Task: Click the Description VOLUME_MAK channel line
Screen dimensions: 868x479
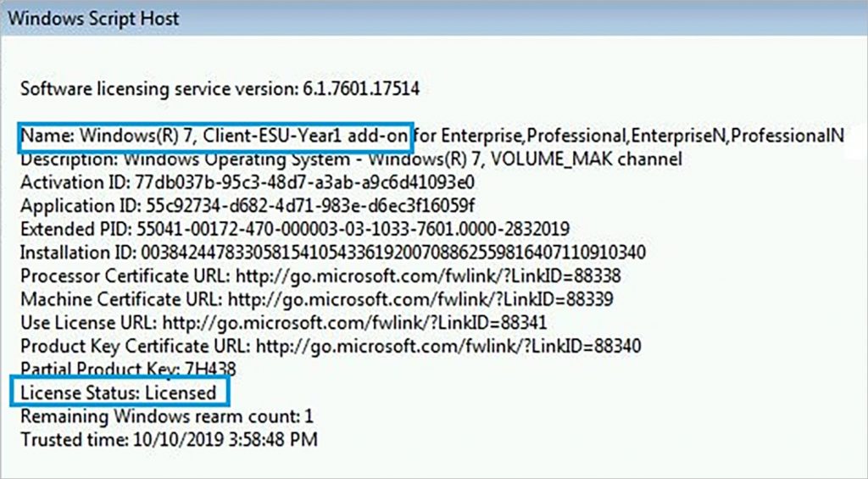Action: coord(351,159)
